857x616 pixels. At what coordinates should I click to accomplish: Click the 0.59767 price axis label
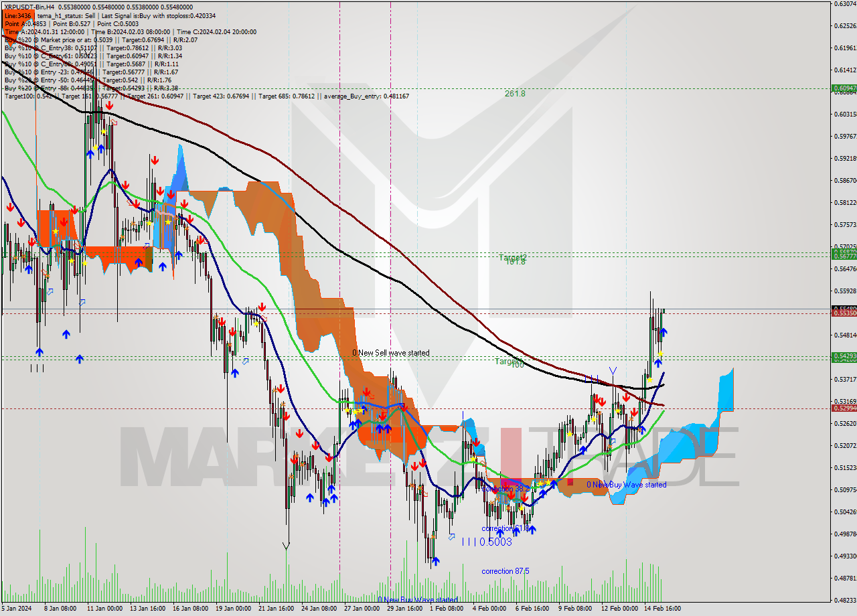(845, 137)
